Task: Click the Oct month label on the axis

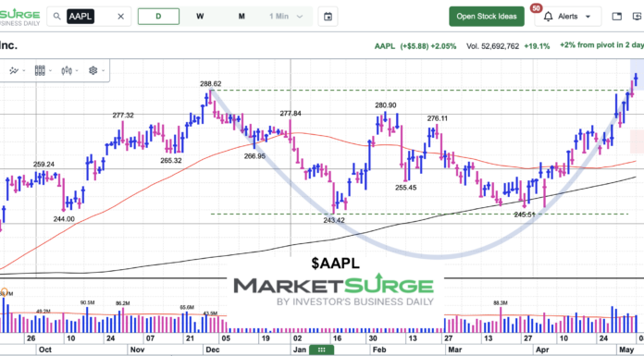Action: [44, 350]
